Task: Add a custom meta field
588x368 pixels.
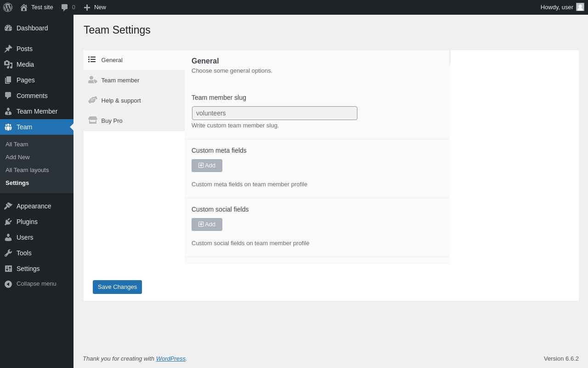Action: [207, 166]
